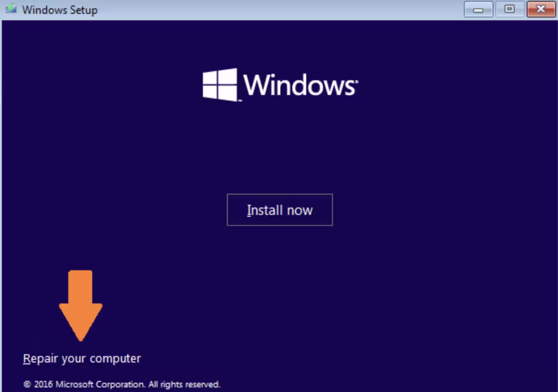The height and width of the screenshot is (392, 558).
Task: Close the Windows Setup window
Action: click(x=540, y=9)
